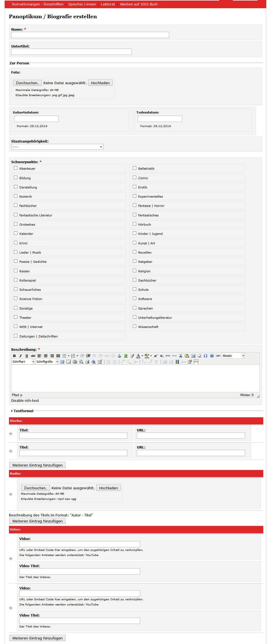
Task: Open the Schriftart font dropdown
Action: tap(23, 362)
